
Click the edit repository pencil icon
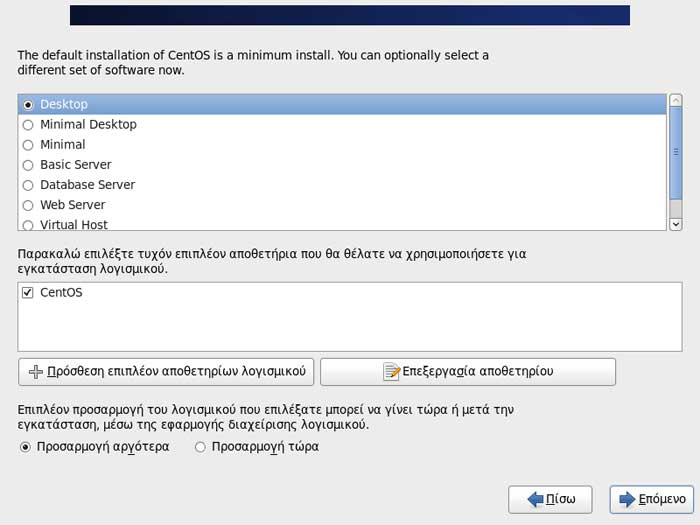click(392, 372)
